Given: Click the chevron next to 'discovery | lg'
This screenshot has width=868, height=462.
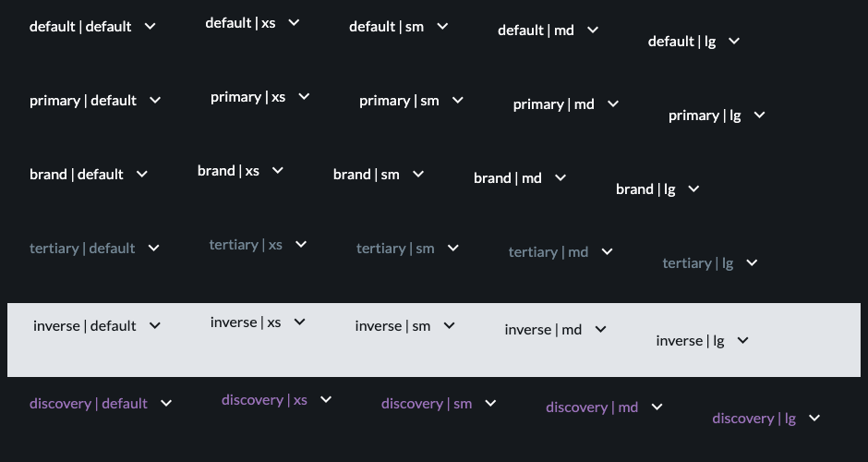Looking at the screenshot, I should coord(814,418).
